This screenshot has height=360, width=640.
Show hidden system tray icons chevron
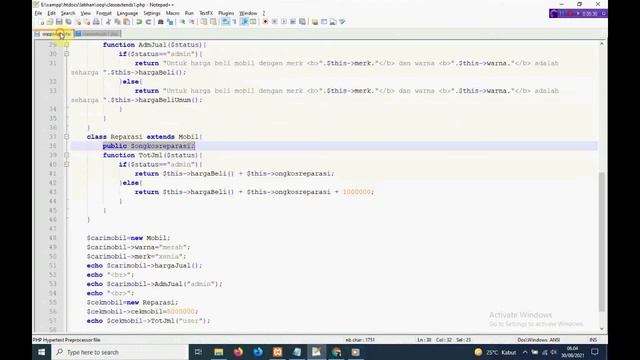[525, 352]
